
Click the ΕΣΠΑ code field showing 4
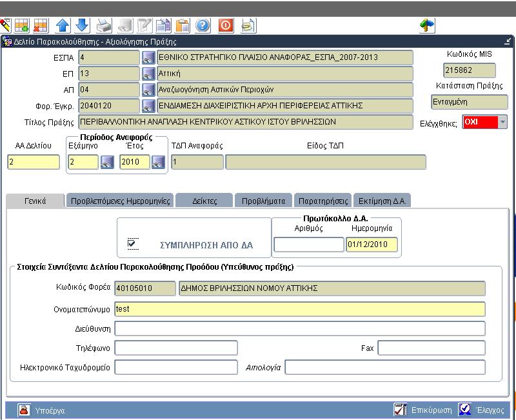point(109,57)
